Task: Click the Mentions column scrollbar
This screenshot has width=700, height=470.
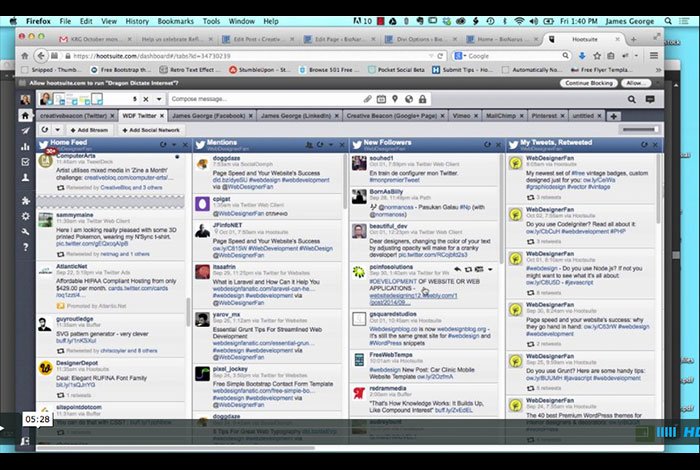Action: pyautogui.click(x=345, y=181)
